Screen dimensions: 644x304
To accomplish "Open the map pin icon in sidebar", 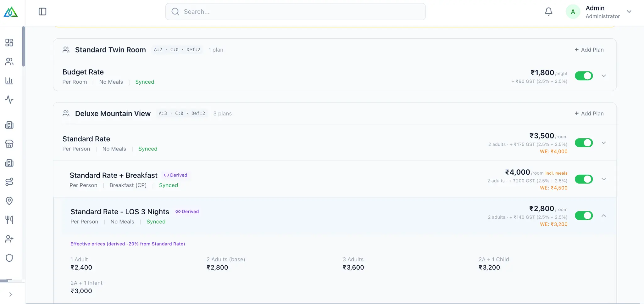I will pos(9,201).
